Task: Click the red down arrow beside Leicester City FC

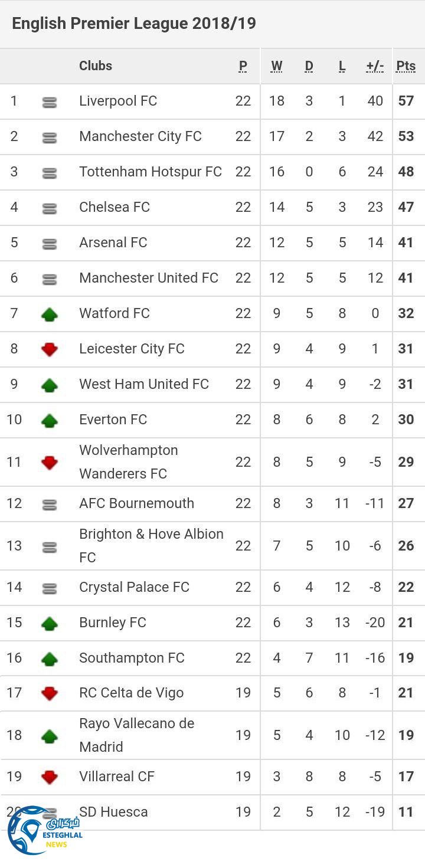Action: [50, 349]
